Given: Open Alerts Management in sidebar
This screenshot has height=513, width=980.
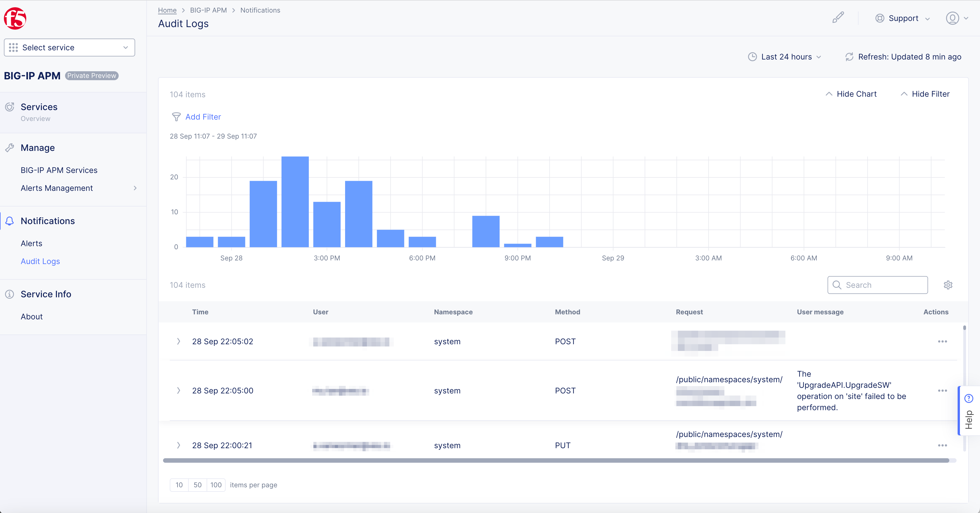Looking at the screenshot, I should (x=57, y=188).
